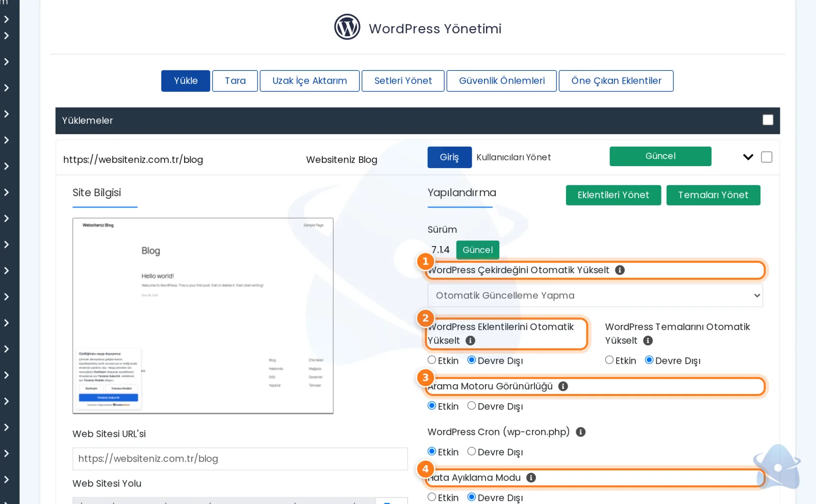Select Devre Dışı for plugin auto upgrade

point(472,360)
